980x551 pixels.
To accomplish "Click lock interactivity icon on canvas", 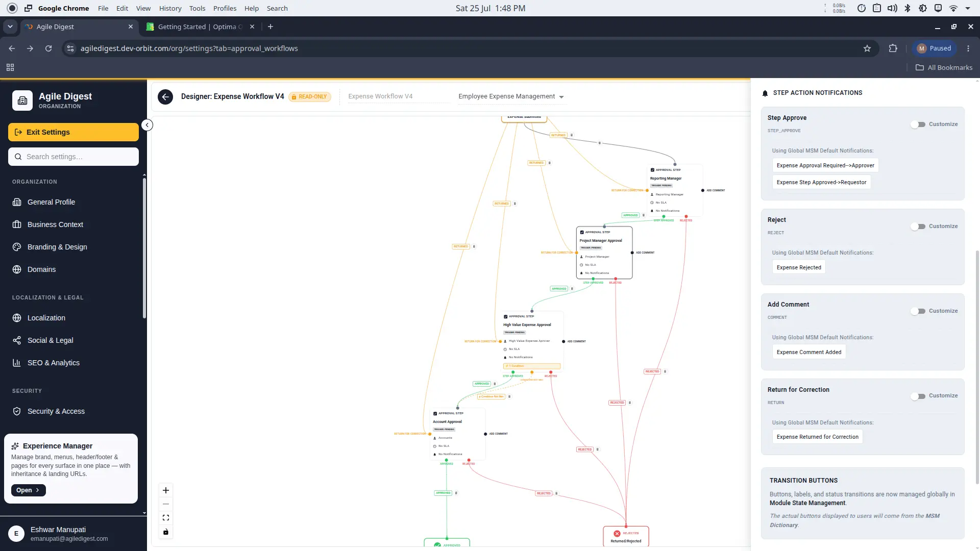I will (x=166, y=532).
